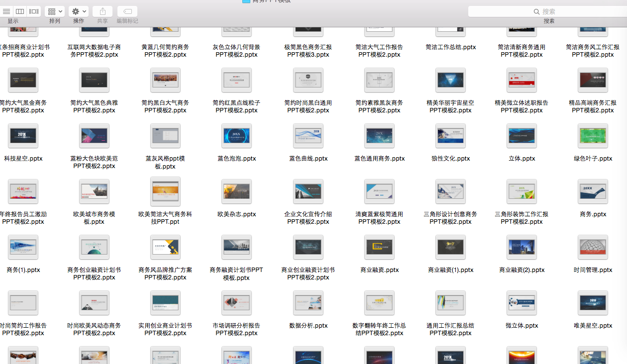Select the 科技星空.pptx file icon
Viewport: 627px width, 364px height.
click(23, 136)
